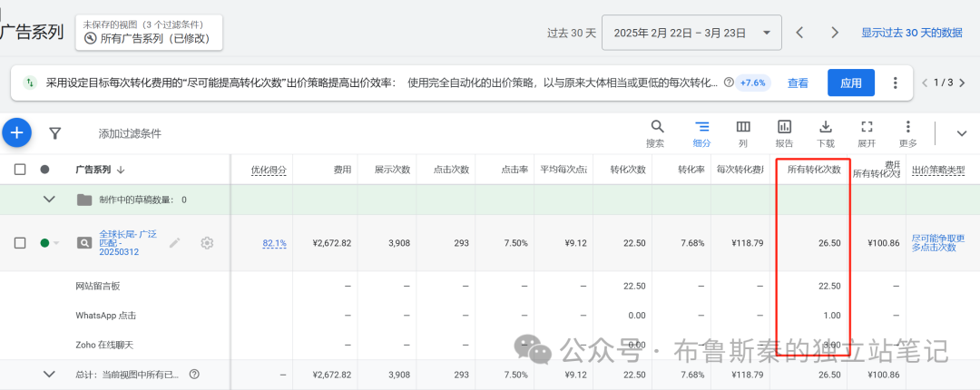Toggle the select-all header checkbox

(20, 170)
